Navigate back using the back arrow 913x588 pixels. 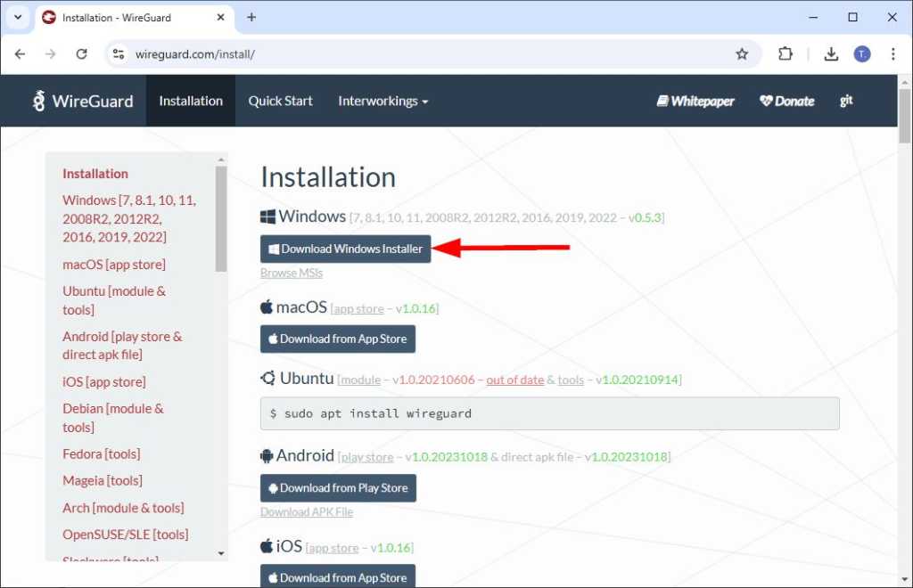click(20, 53)
